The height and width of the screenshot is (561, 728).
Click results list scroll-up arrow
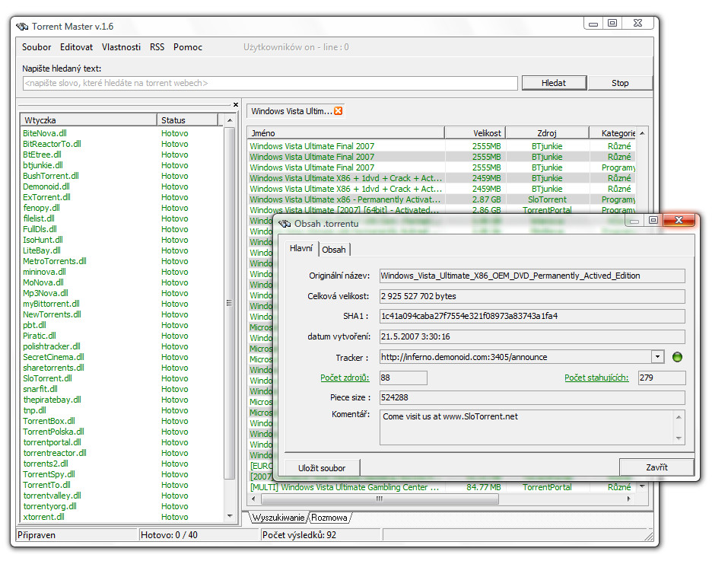(x=642, y=133)
